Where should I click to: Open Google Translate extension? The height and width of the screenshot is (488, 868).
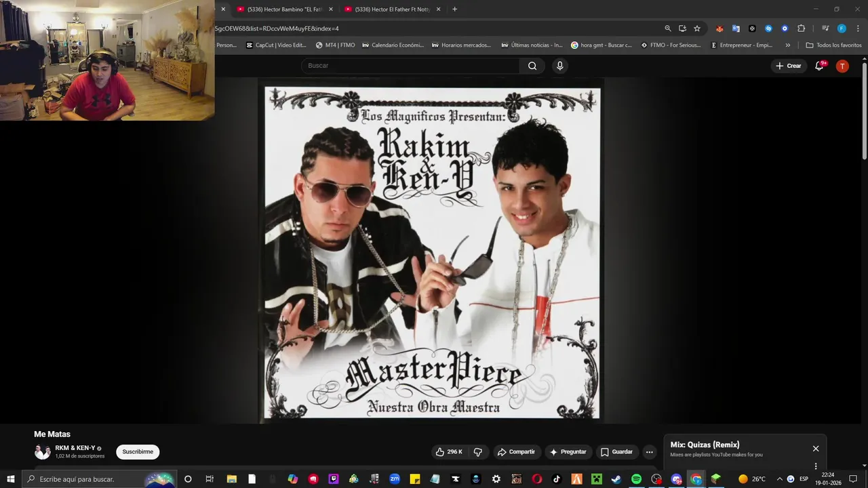pos(736,28)
